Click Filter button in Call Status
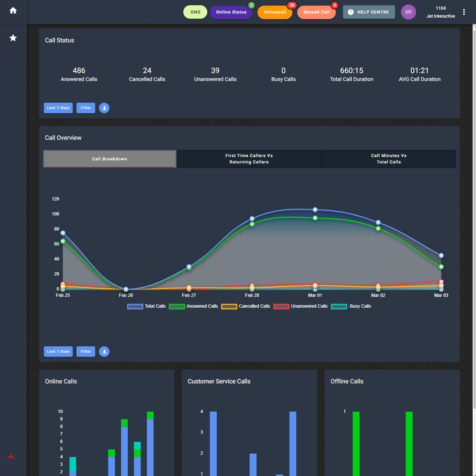 (86, 108)
